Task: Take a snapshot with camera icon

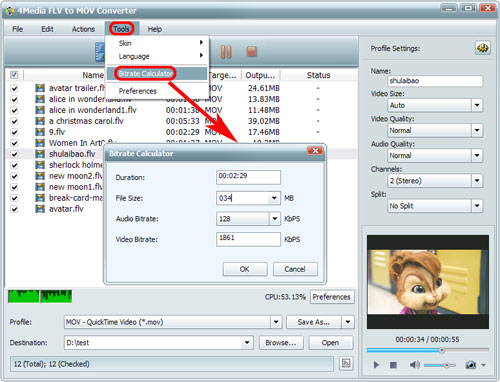Action: point(470,365)
